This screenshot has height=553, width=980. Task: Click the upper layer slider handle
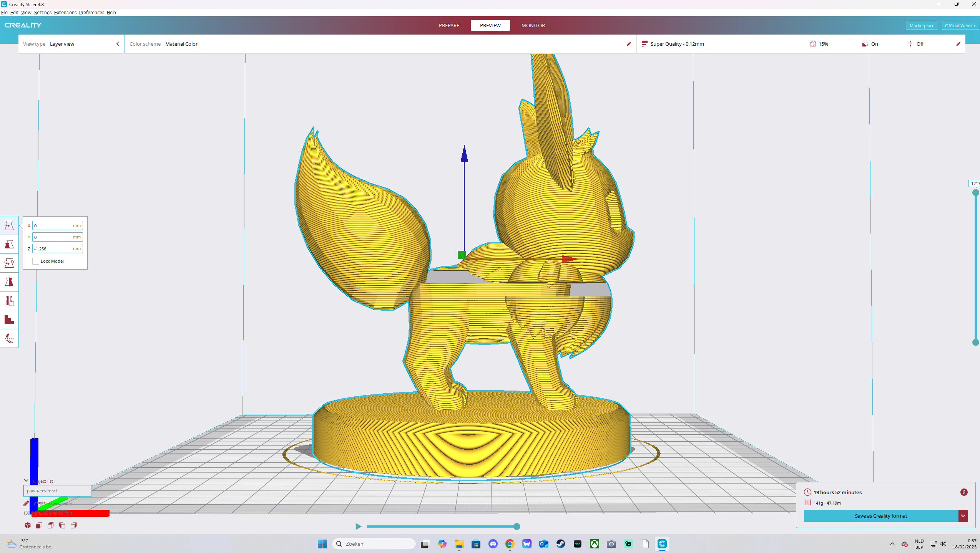(975, 193)
